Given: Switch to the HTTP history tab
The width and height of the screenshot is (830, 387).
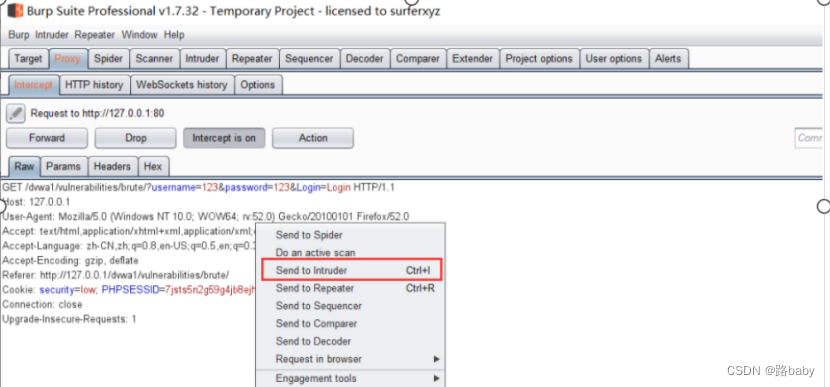Looking at the screenshot, I should tap(94, 85).
